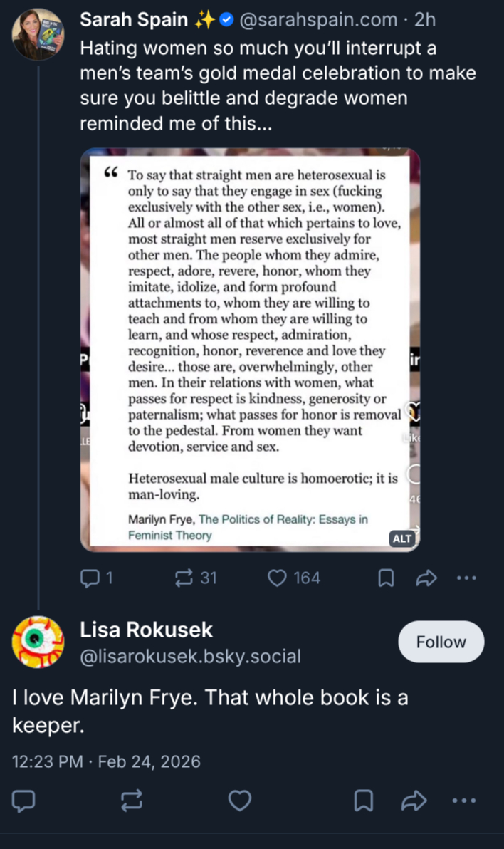Bookmark Lisa Rokusek's post
Image resolution: width=504 pixels, height=849 pixels.
click(x=364, y=801)
